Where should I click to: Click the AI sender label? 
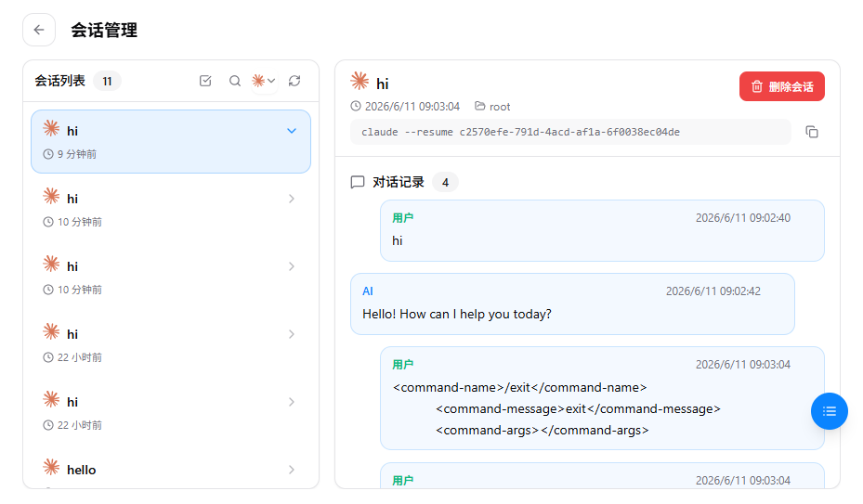368,291
